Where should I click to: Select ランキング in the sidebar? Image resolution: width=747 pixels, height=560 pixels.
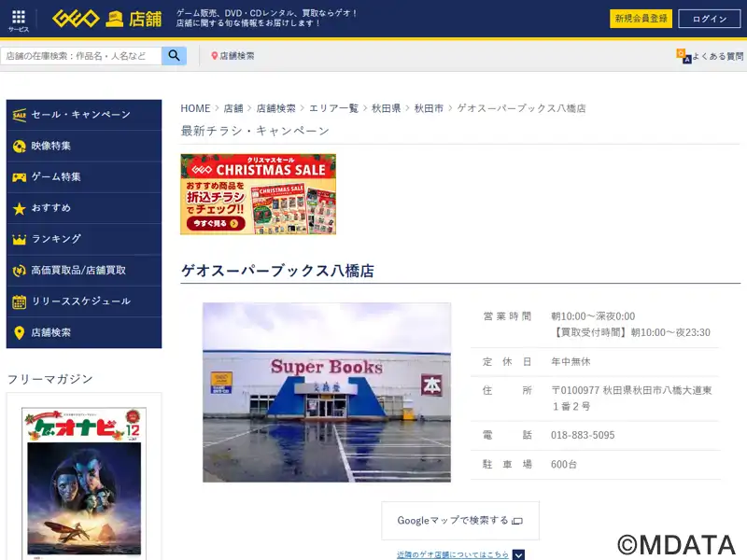click(84, 239)
